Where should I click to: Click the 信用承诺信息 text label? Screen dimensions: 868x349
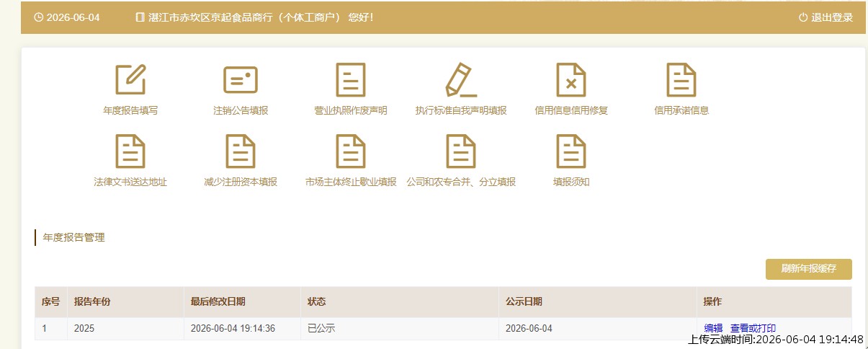(681, 110)
